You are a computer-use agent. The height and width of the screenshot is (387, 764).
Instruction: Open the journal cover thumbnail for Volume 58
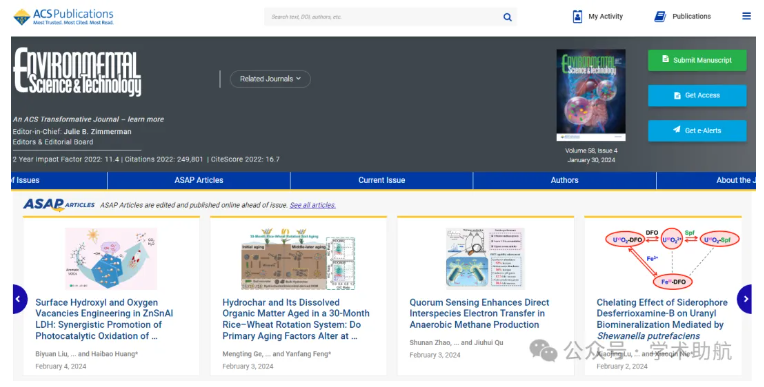(x=591, y=95)
